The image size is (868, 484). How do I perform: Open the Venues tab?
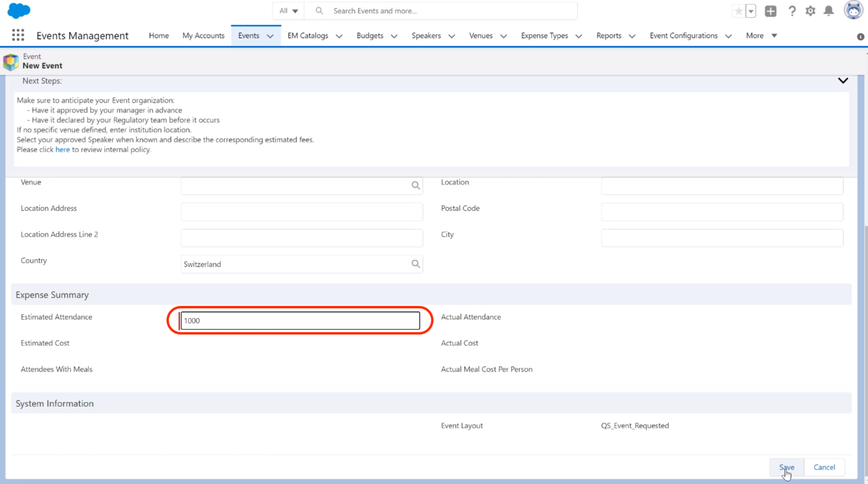coord(481,35)
